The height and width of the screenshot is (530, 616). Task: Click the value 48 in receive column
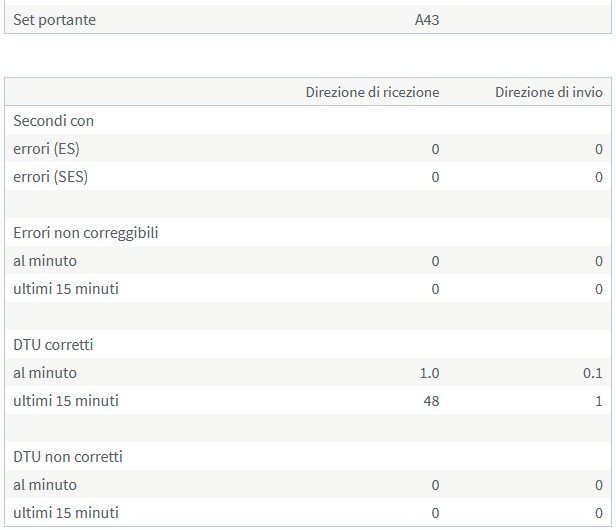(430, 400)
